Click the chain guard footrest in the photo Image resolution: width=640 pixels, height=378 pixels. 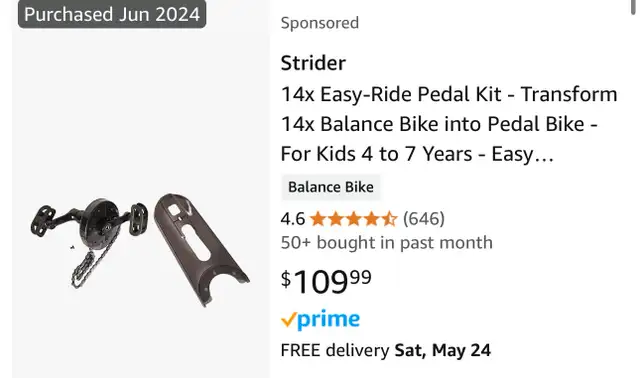[202, 249]
